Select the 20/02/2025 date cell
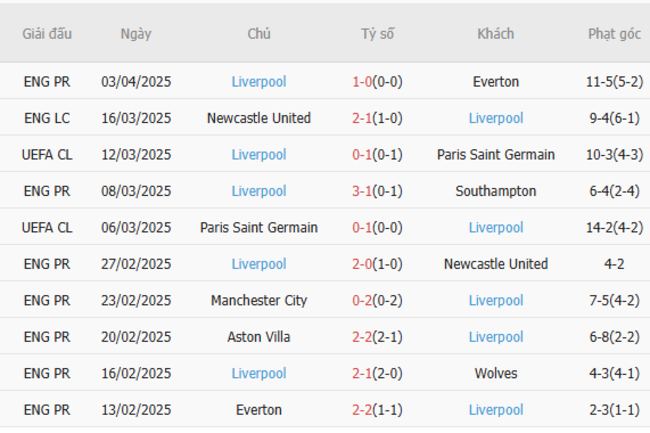The height and width of the screenshot is (433, 650). [x=136, y=337]
